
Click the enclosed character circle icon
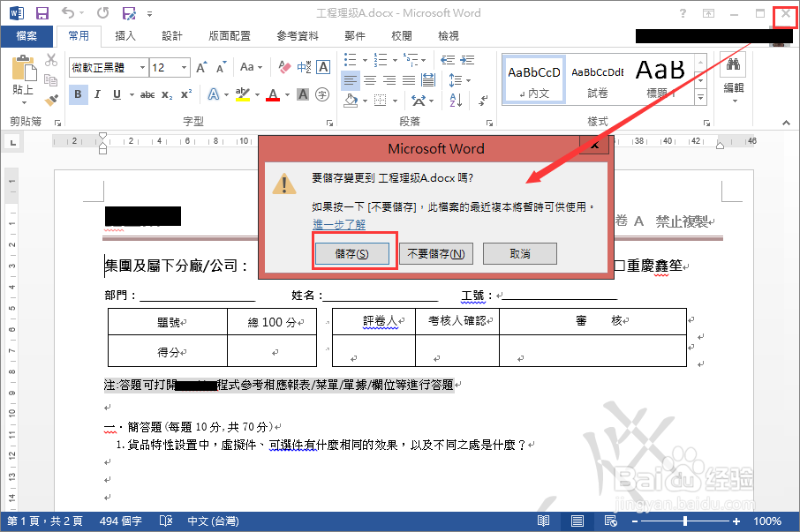point(322,94)
